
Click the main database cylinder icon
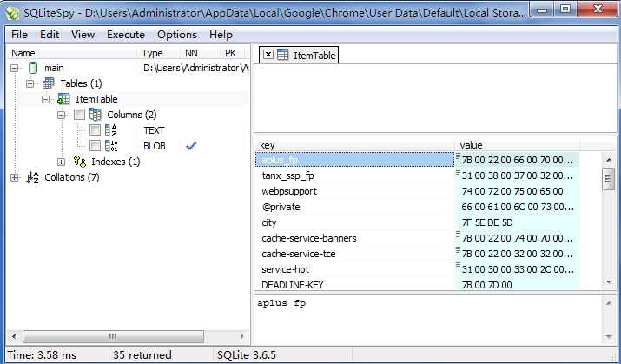(x=33, y=68)
